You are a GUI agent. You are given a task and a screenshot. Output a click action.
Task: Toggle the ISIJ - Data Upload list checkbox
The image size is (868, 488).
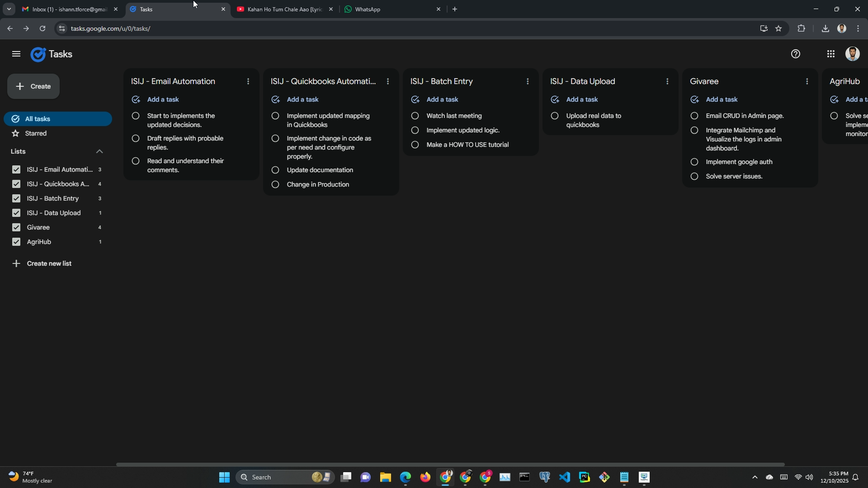[x=16, y=213]
